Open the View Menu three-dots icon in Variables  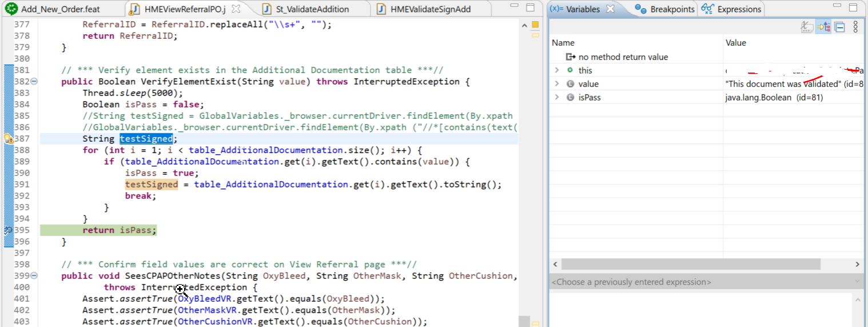[855, 27]
